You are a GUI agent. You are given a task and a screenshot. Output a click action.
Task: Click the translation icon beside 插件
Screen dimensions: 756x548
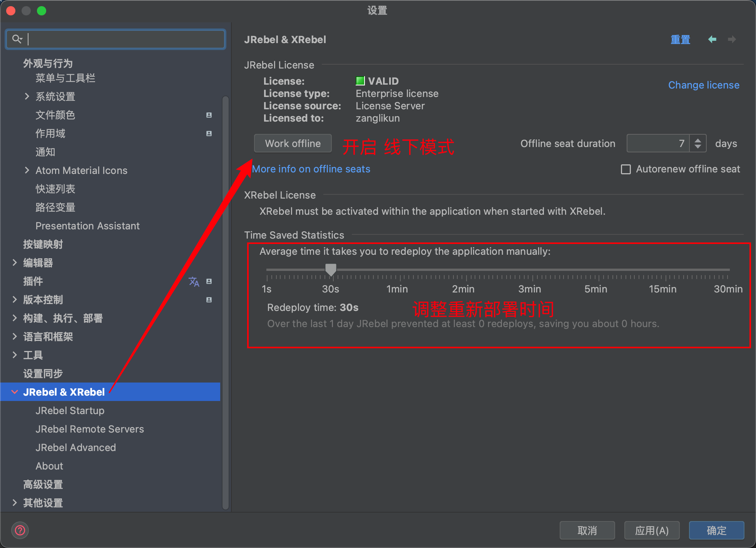coord(194,282)
